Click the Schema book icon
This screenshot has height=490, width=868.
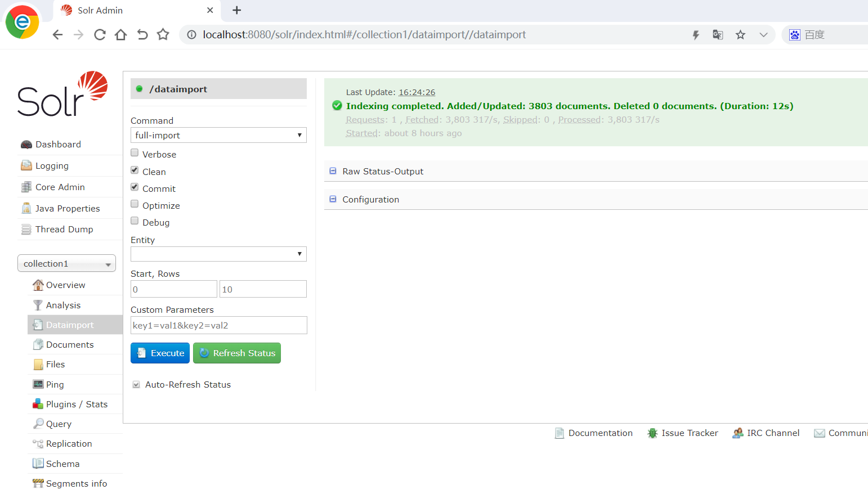click(x=38, y=463)
